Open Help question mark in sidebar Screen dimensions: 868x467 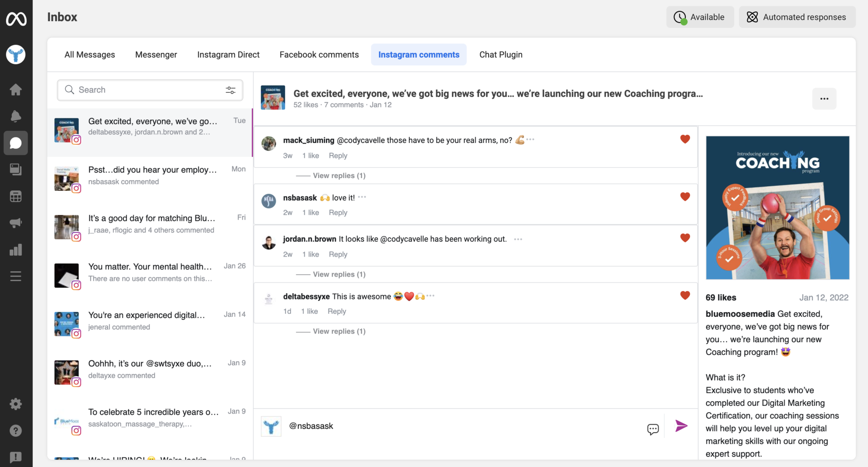16,431
